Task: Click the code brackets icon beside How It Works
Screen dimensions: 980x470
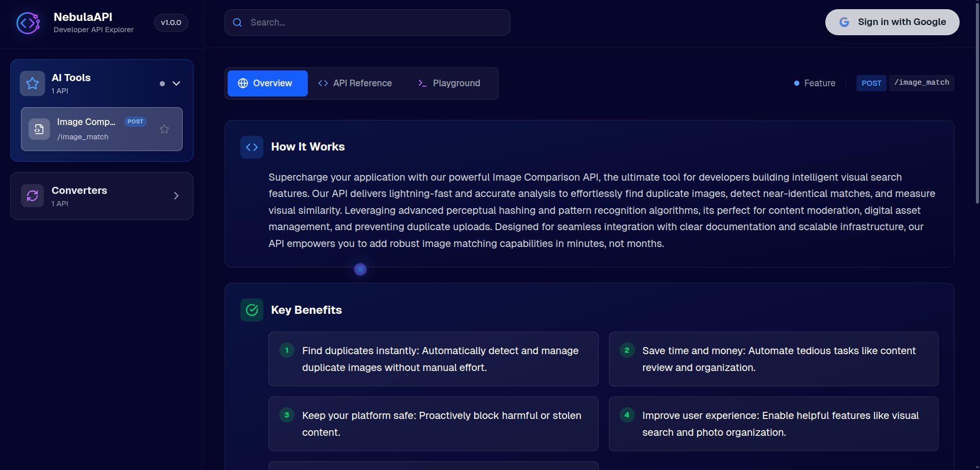Action: [252, 147]
